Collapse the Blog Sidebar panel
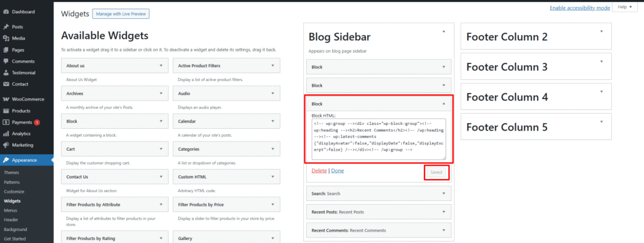Screen dimensions: 644x243 443,31
